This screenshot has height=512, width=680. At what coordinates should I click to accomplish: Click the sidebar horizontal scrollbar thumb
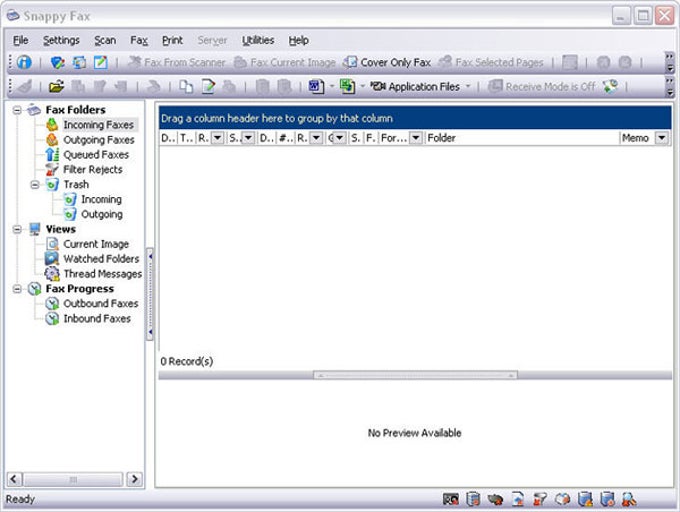point(73,479)
